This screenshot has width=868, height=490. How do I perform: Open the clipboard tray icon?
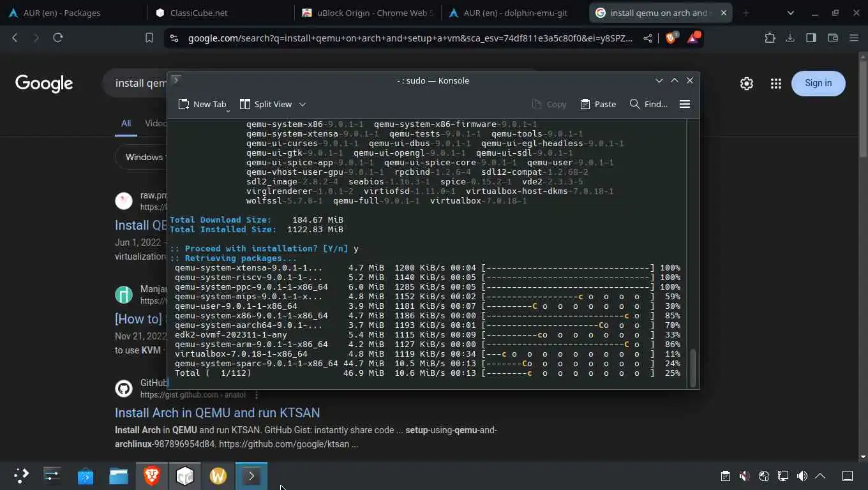(725, 476)
